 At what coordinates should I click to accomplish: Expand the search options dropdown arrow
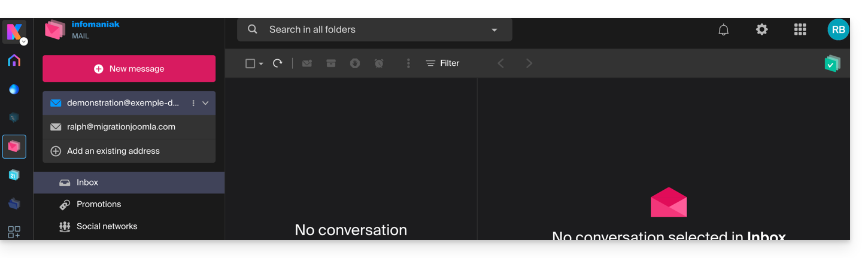[494, 30]
